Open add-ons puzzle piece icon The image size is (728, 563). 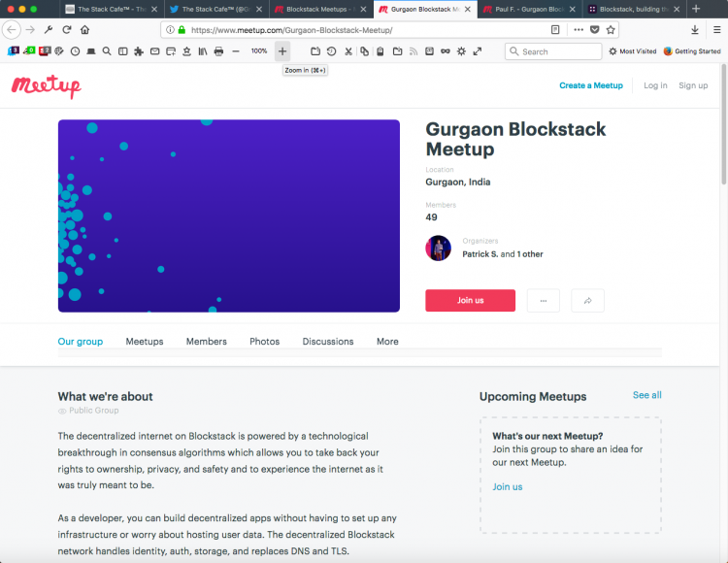(139, 51)
